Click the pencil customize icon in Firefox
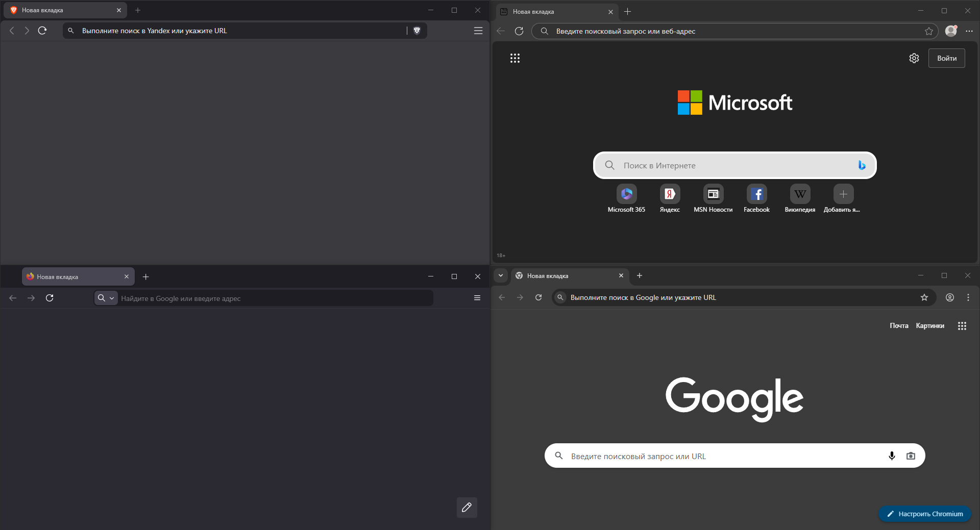 pyautogui.click(x=467, y=507)
